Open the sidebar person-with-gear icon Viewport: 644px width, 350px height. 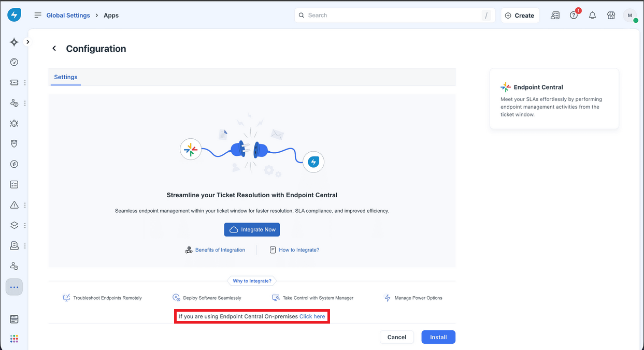point(14,266)
